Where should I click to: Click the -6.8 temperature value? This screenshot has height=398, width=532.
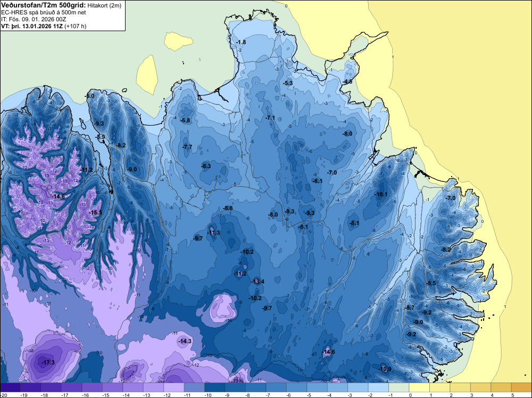[185, 120]
